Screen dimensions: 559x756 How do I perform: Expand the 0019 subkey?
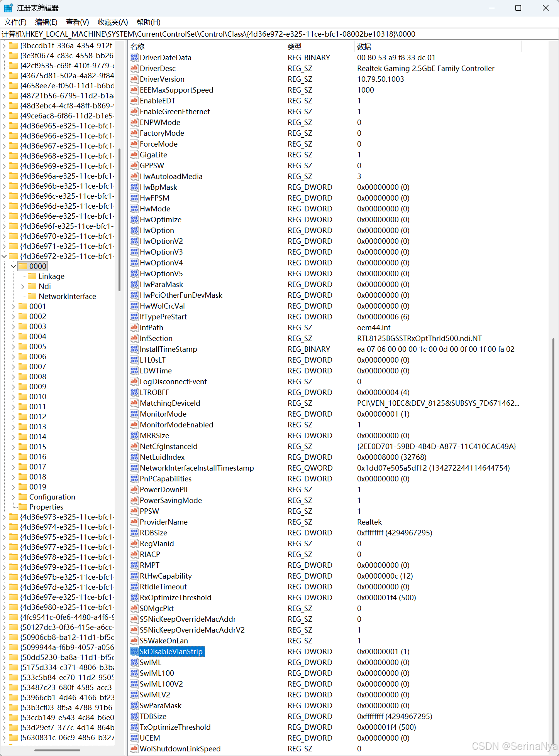click(x=14, y=487)
